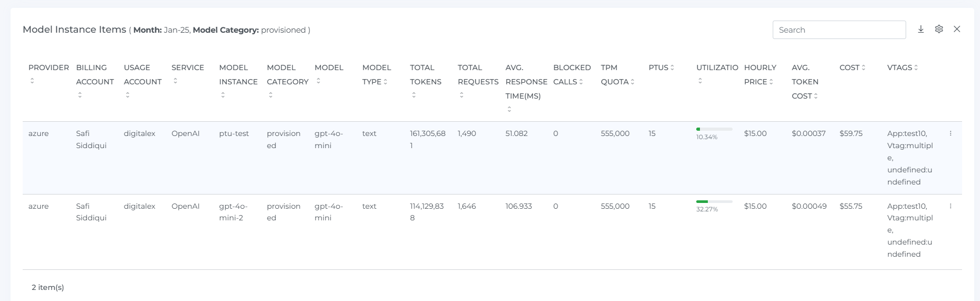This screenshot has width=980, height=301.
Task: Close the Model Instance Items panel
Action: tap(957, 30)
